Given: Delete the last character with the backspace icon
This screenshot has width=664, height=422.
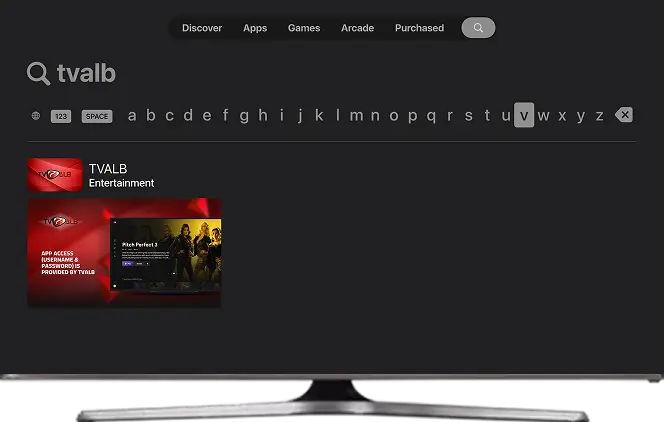Looking at the screenshot, I should [624, 115].
